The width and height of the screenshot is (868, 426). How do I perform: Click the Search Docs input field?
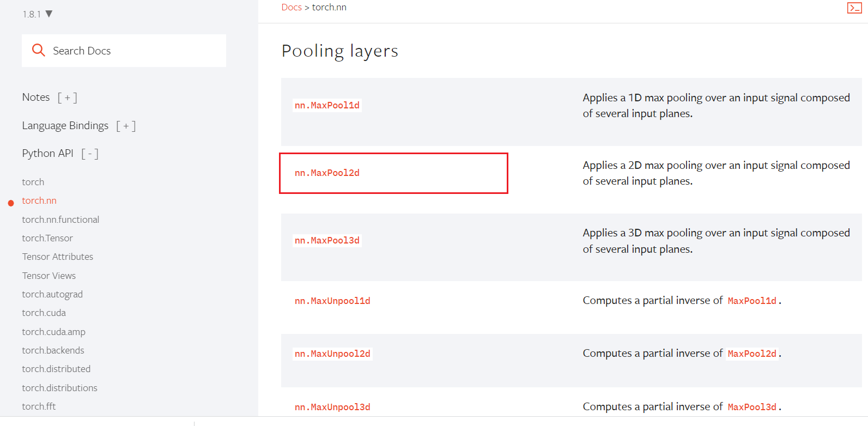tap(136, 51)
